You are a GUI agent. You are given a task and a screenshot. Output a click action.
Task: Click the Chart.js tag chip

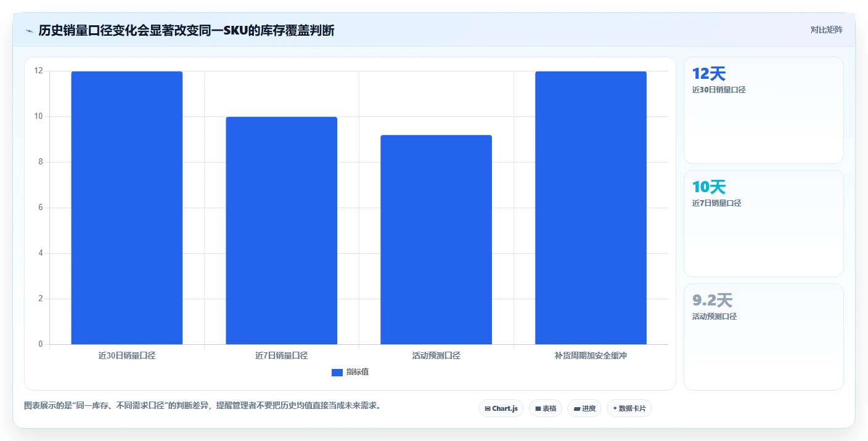(x=501, y=408)
